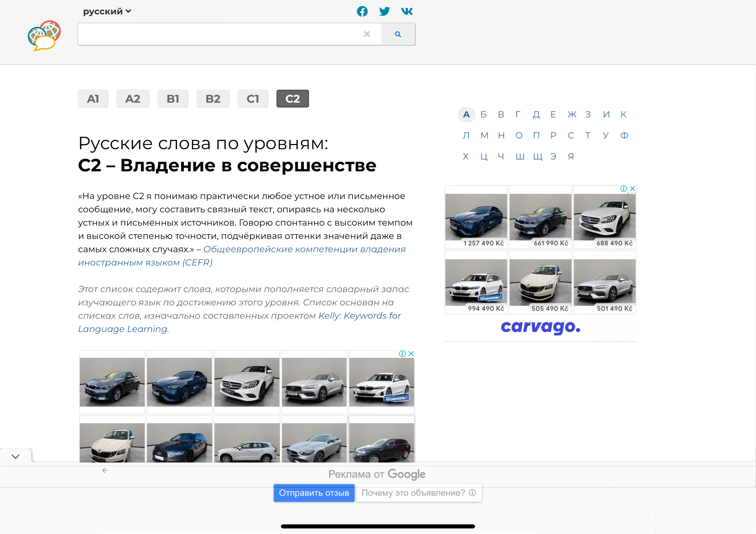Open the VK share icon
Screen dimensions: 756x534
pyautogui.click(x=407, y=11)
